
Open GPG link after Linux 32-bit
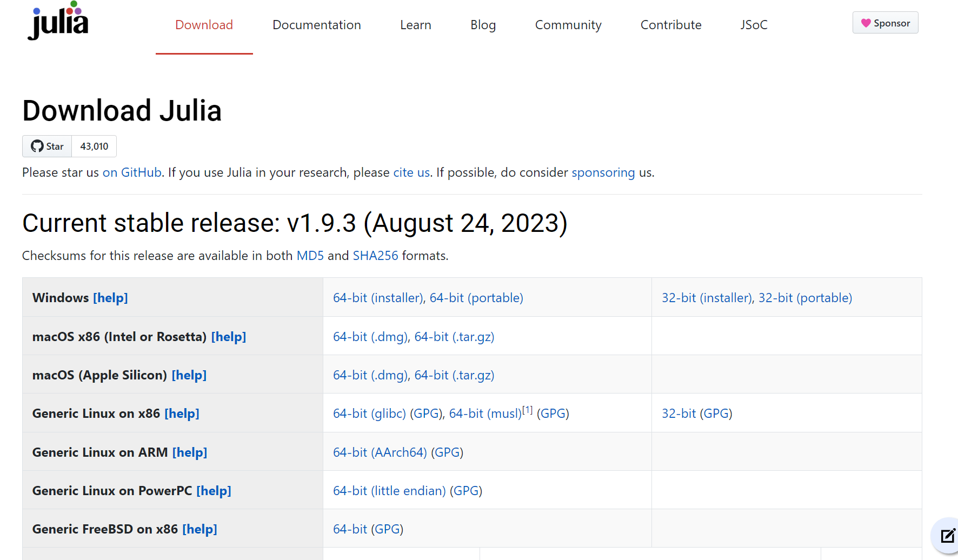click(x=716, y=414)
